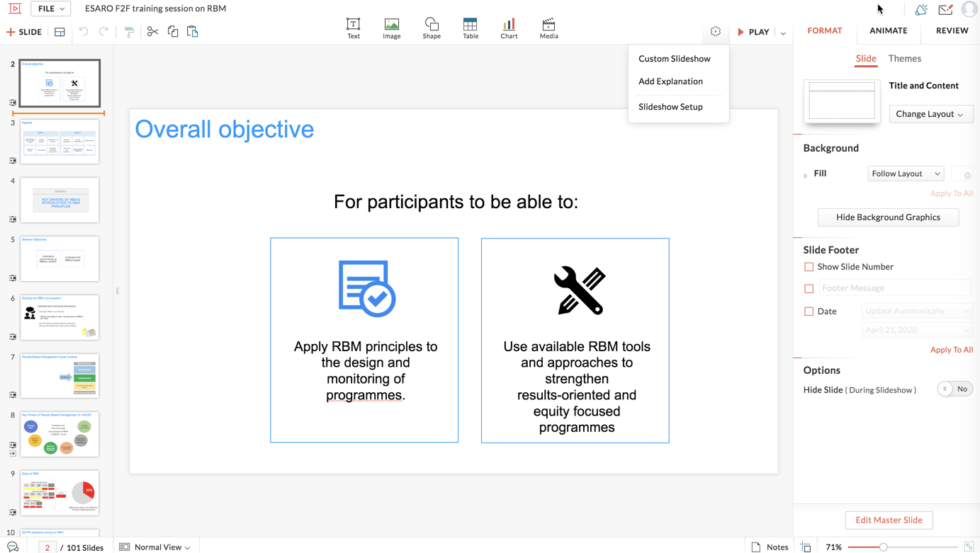Click Hide Background Graphics button

pyautogui.click(x=889, y=217)
